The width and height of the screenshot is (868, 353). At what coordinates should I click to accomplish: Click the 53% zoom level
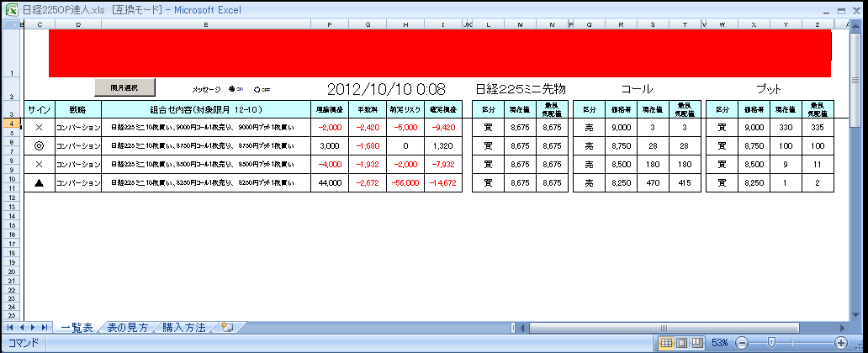click(x=720, y=342)
